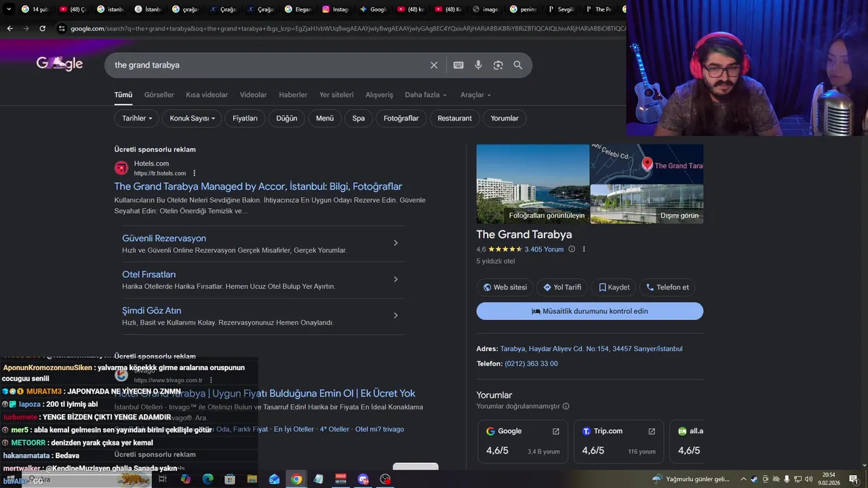Switch to the Videolar tab

[x=254, y=95]
